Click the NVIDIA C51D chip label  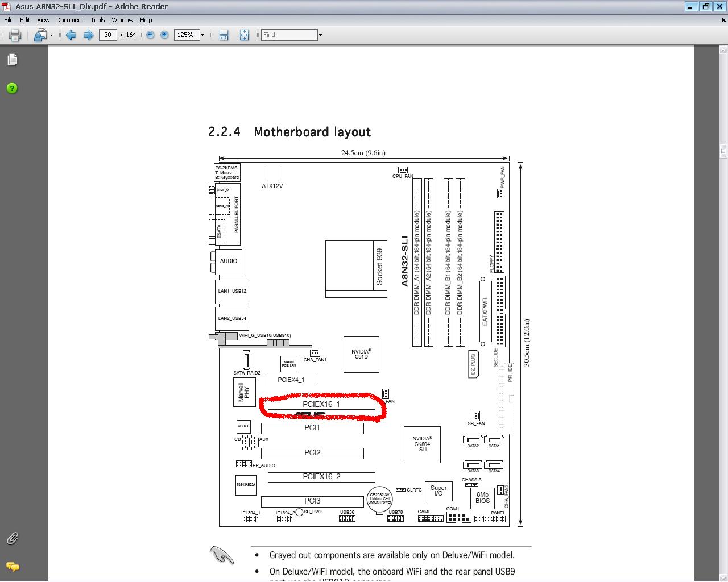click(x=361, y=354)
